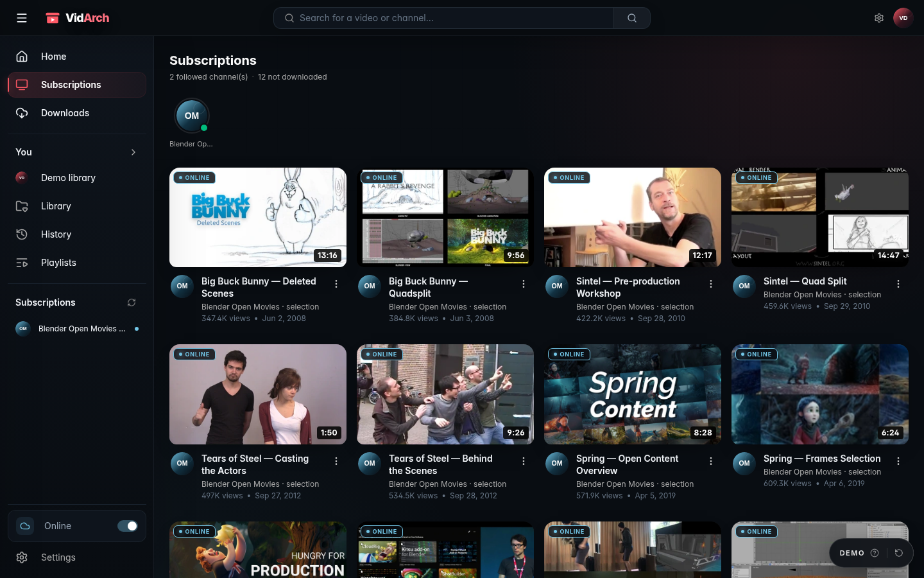This screenshot has width=924, height=578.
Task: Toggle the Online switch
Action: pos(128,526)
